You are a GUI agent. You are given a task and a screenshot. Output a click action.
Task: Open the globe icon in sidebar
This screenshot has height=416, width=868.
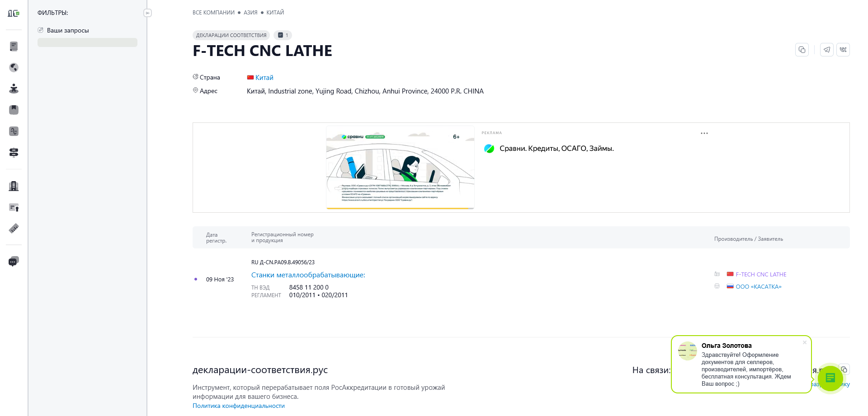click(x=14, y=67)
